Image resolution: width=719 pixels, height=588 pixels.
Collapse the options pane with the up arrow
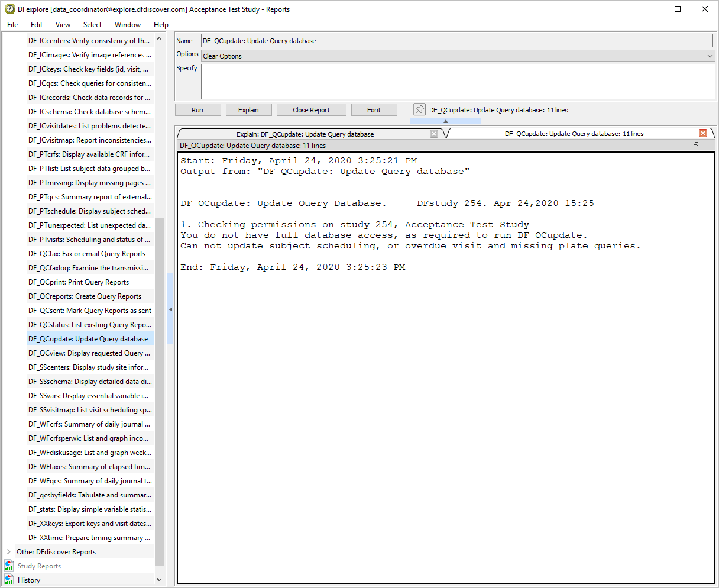coord(446,121)
